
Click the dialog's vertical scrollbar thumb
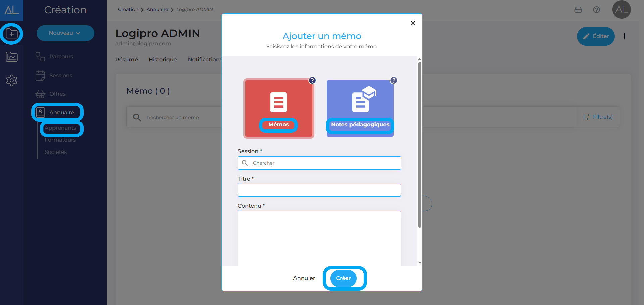click(x=420, y=144)
